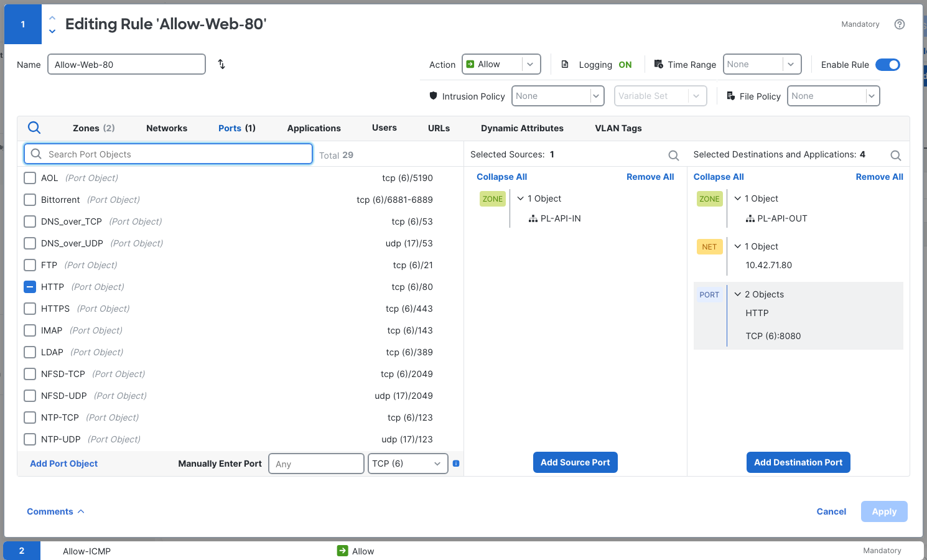
Task: Click the Add Source Port button
Action: (x=575, y=462)
